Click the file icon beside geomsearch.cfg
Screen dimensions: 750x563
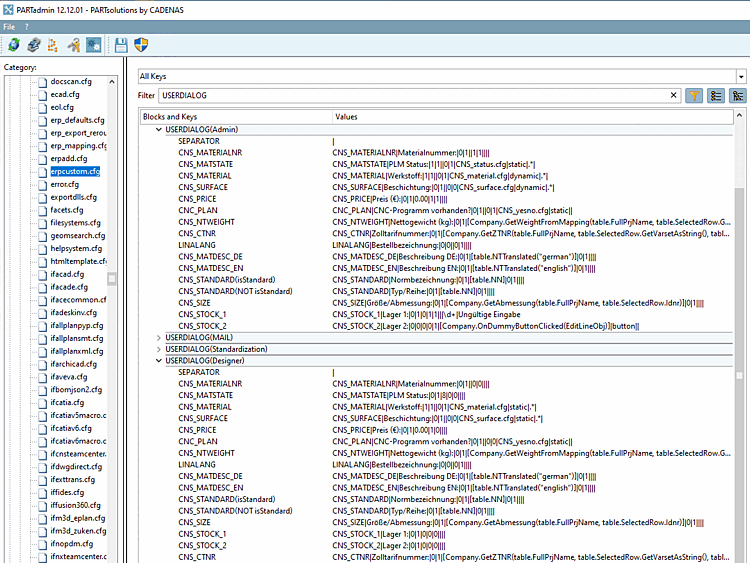coord(43,236)
